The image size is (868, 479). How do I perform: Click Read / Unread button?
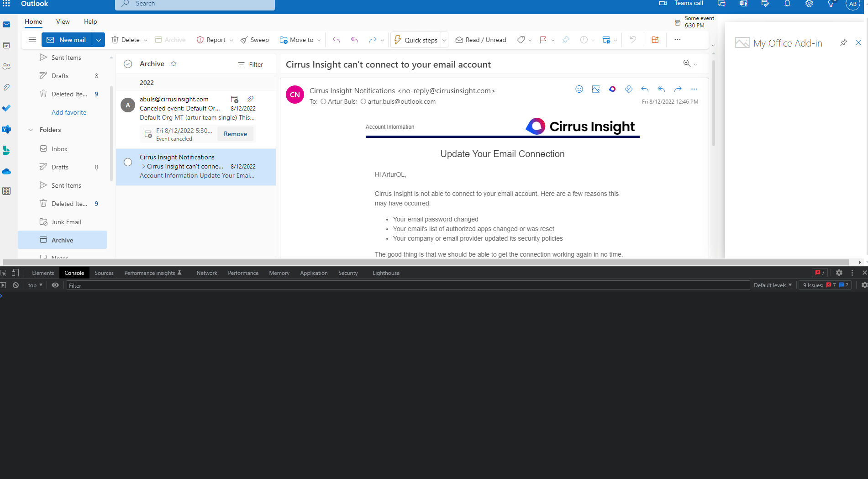tap(481, 40)
